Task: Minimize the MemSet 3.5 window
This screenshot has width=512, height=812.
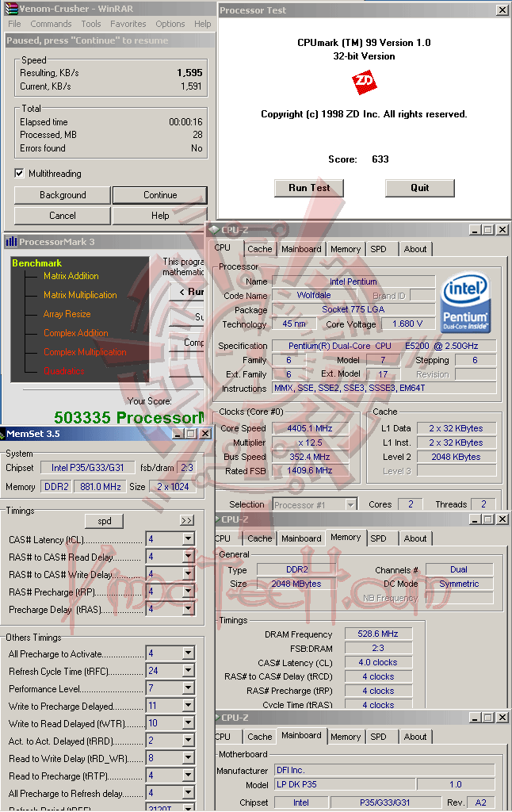Action: [178, 434]
